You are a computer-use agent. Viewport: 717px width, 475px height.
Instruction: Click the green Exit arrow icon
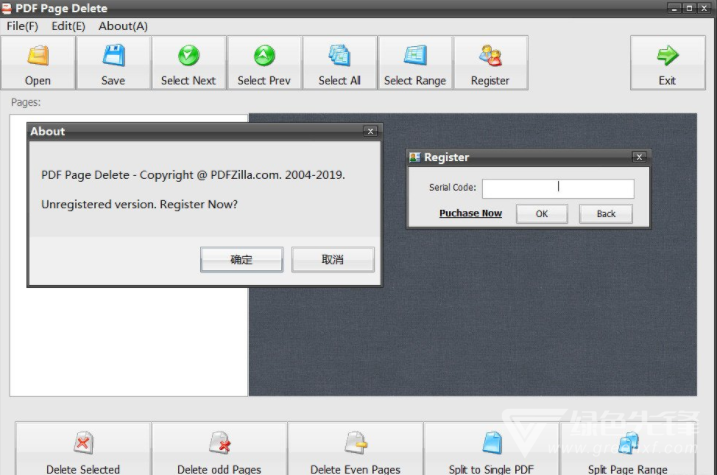tap(668, 55)
